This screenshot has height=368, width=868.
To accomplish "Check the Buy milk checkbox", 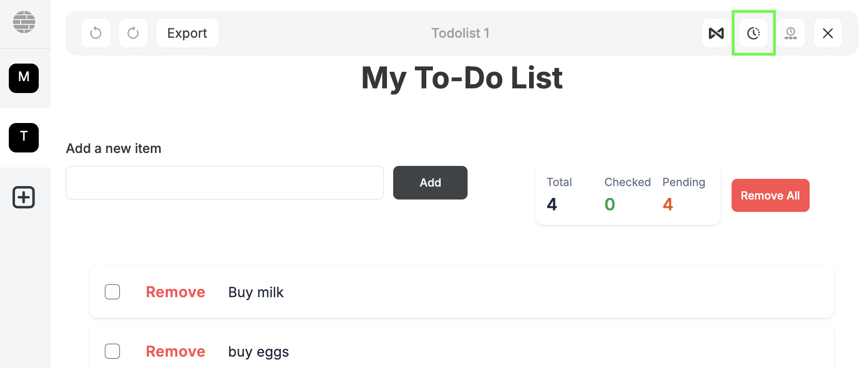I will [x=113, y=292].
